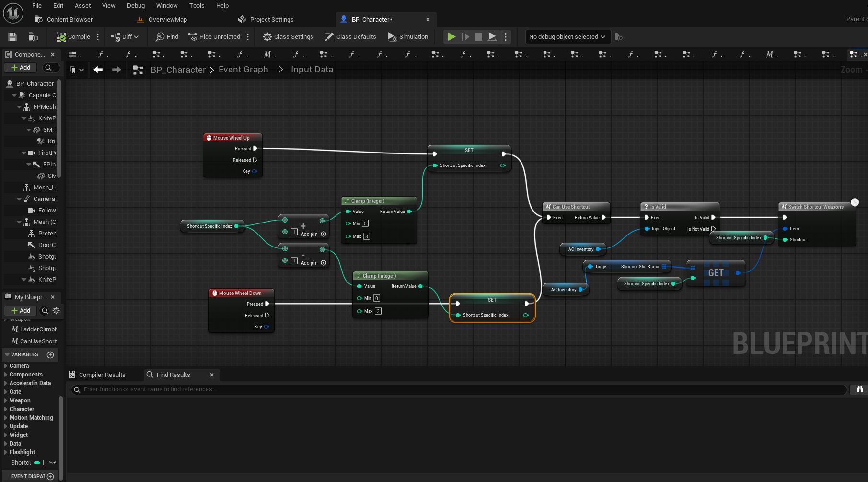Click the Browse to asset icon
Image resolution: width=868 pixels, height=482 pixels.
[x=33, y=37]
